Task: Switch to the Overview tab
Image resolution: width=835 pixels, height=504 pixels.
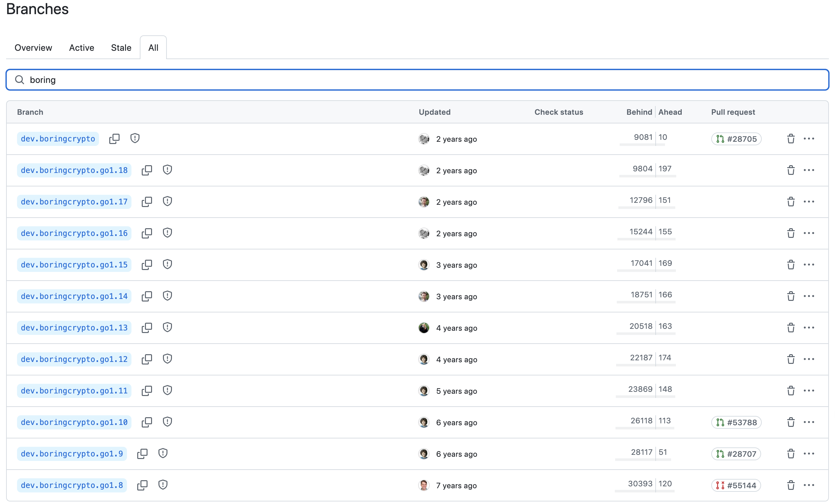Action: (33, 48)
